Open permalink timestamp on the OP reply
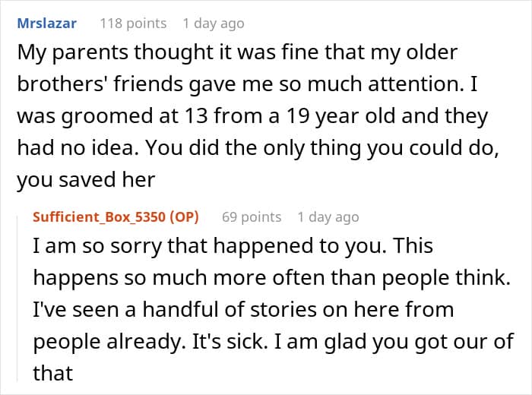 point(328,216)
